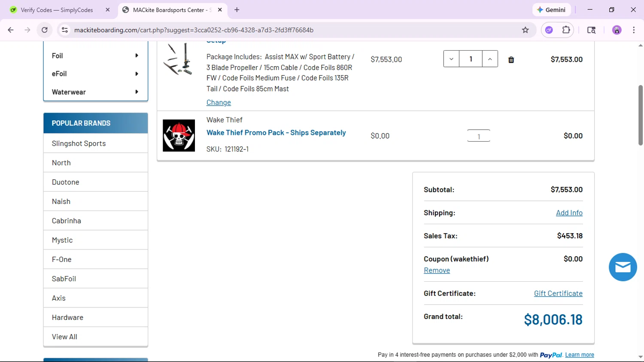Image resolution: width=644 pixels, height=362 pixels.
Task: Click the Change link for package options
Action: tap(219, 102)
